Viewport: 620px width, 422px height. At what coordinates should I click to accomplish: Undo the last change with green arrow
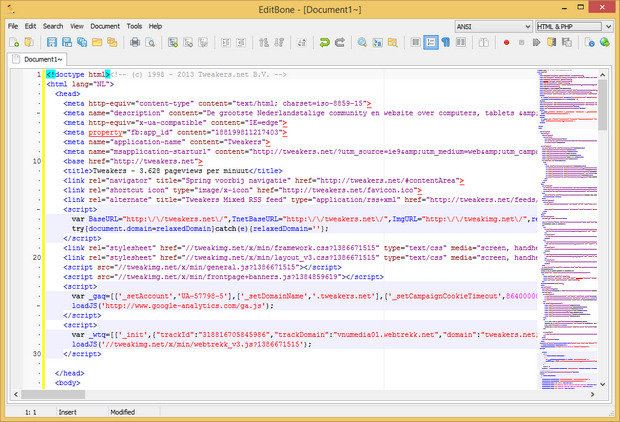325,42
